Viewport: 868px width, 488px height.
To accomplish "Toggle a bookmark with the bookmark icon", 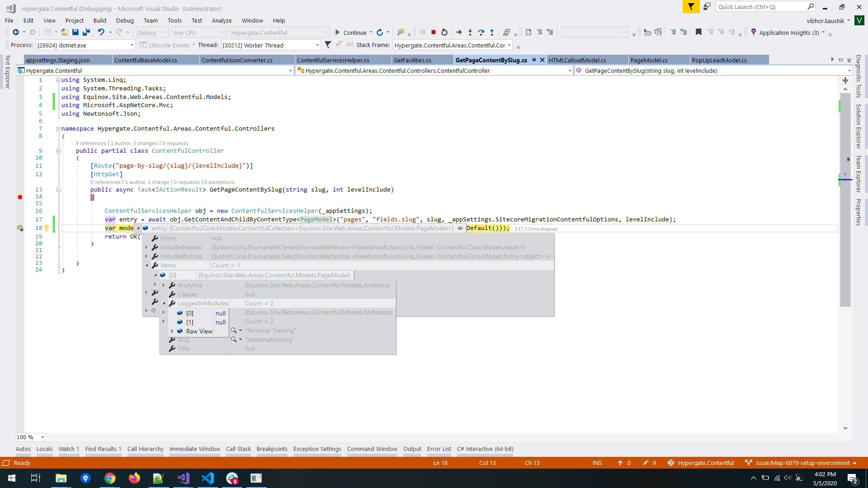I will pos(698,32).
